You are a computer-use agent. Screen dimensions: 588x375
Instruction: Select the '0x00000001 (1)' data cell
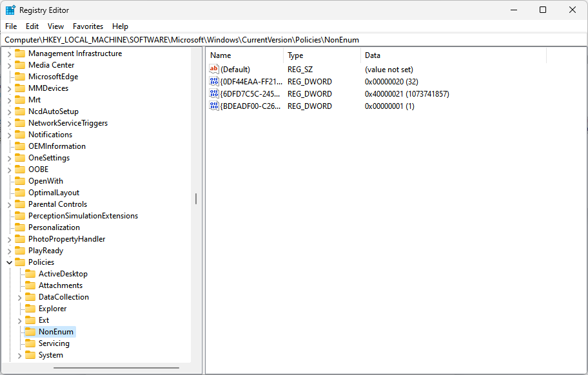[389, 106]
